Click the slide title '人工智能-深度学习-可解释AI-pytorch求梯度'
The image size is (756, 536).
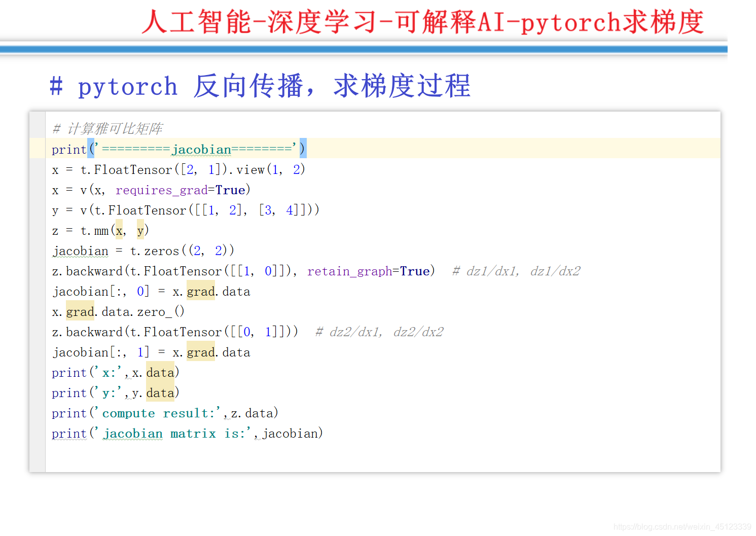pyautogui.click(x=423, y=22)
